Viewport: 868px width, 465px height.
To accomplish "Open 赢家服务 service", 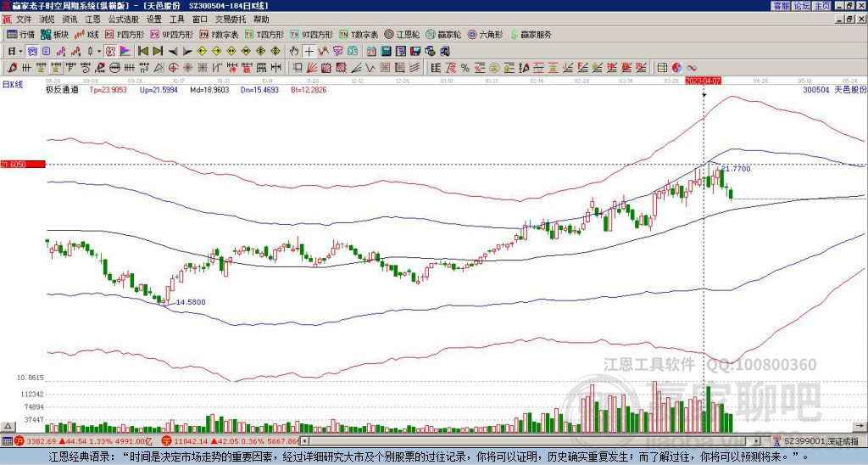I will 531,34.
